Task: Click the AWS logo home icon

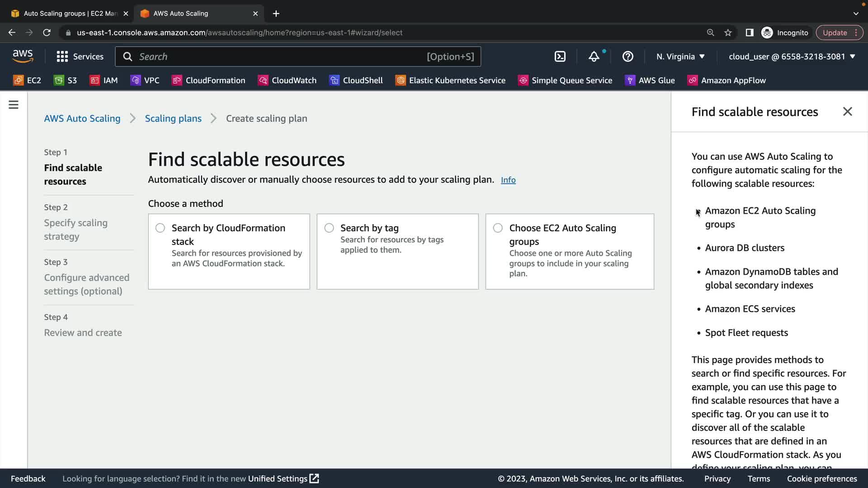Action: [x=23, y=56]
